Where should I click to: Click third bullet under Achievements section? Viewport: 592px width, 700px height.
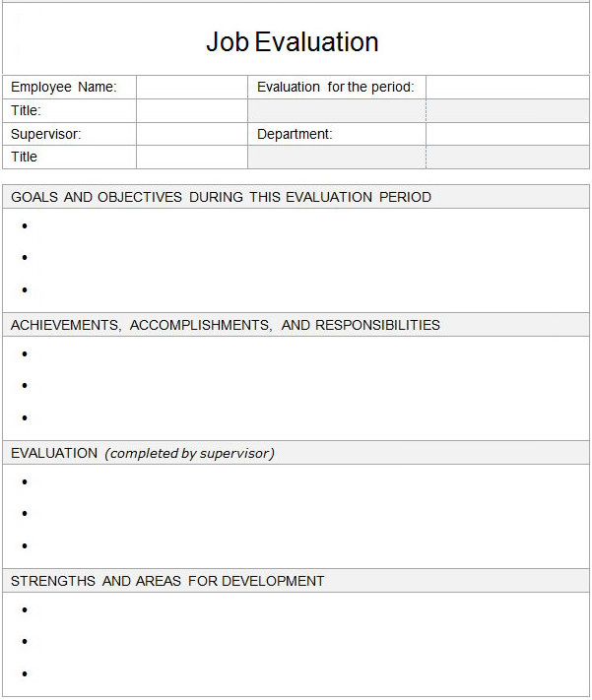(25, 417)
